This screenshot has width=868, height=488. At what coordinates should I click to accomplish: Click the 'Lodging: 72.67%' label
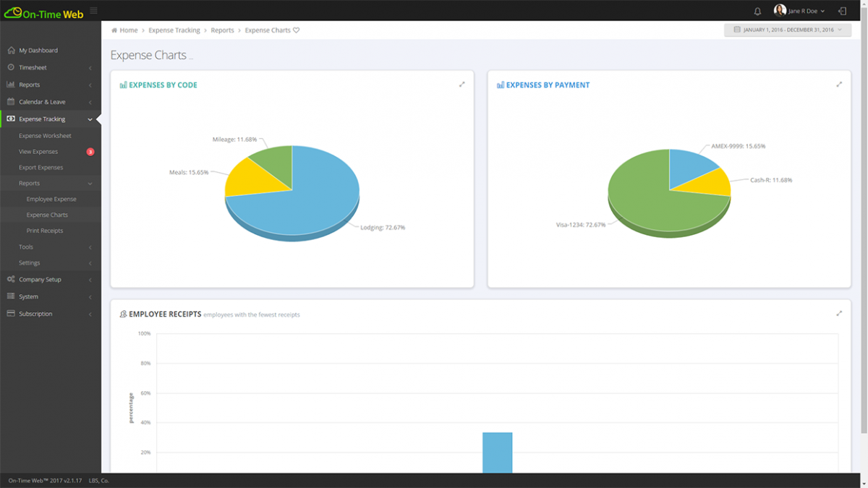click(x=383, y=227)
